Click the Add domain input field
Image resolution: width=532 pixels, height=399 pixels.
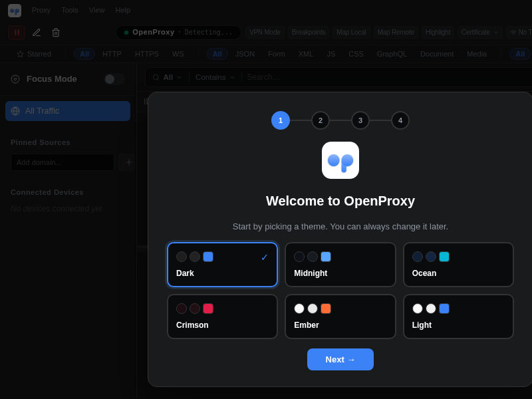[63, 162]
